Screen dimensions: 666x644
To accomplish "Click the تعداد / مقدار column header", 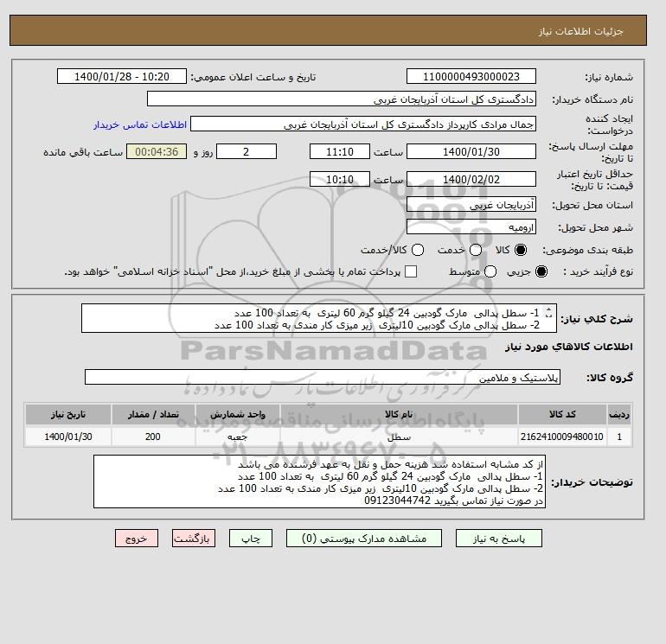I will (x=153, y=414).
